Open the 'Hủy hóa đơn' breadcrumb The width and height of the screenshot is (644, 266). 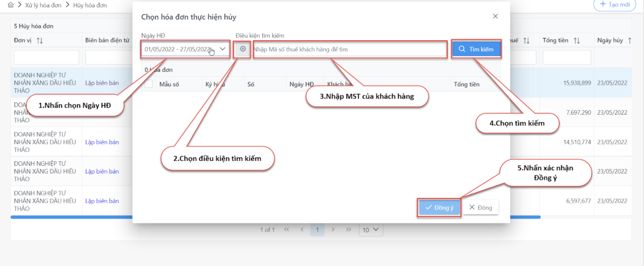tap(90, 5)
